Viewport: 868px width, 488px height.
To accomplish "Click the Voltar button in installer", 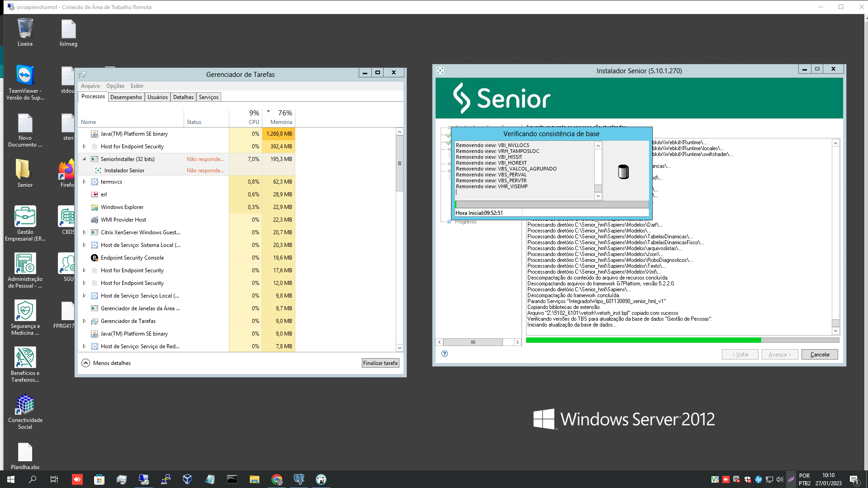I will pos(740,355).
